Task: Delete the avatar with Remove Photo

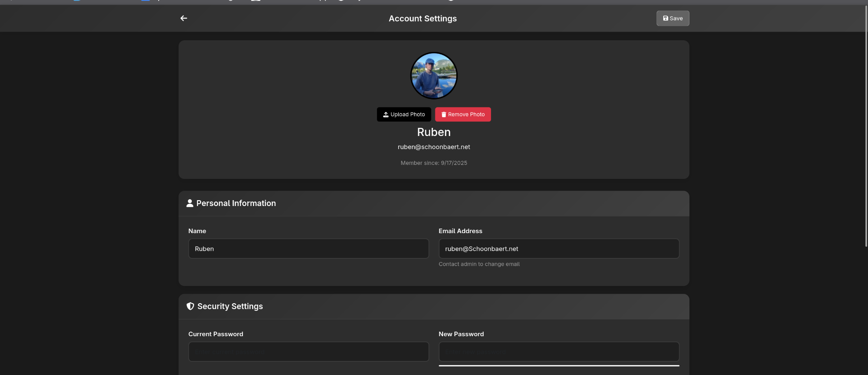Action: 462,115
